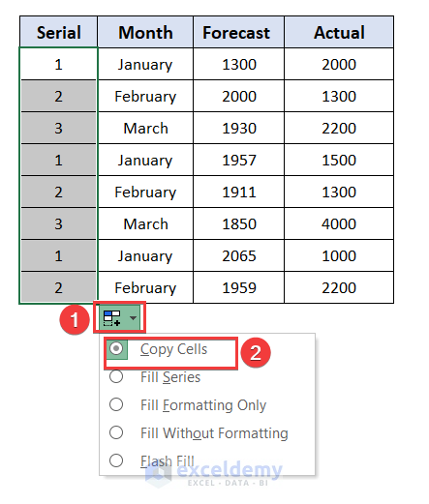Click the Actual cell showing 1500
Screen dimensions: 429x504
(339, 160)
